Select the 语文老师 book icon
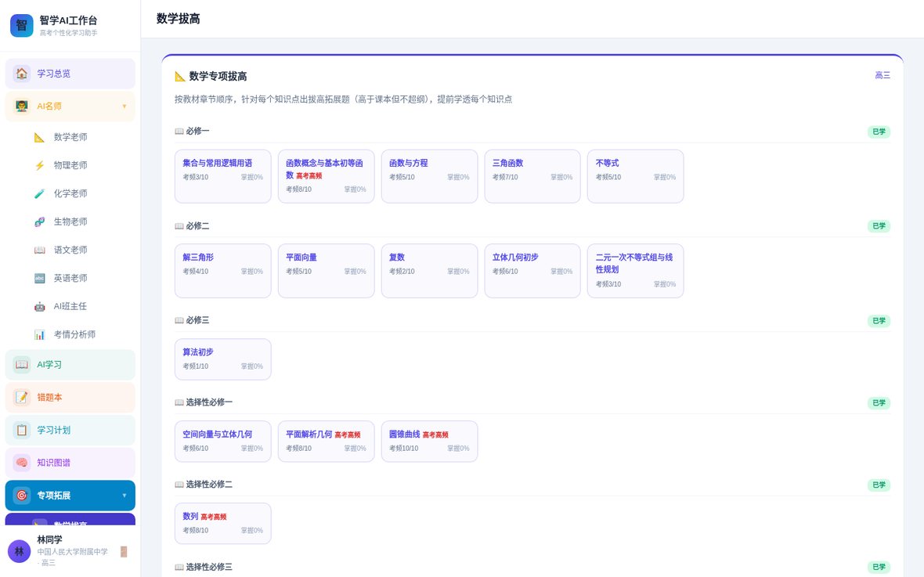 (39, 250)
